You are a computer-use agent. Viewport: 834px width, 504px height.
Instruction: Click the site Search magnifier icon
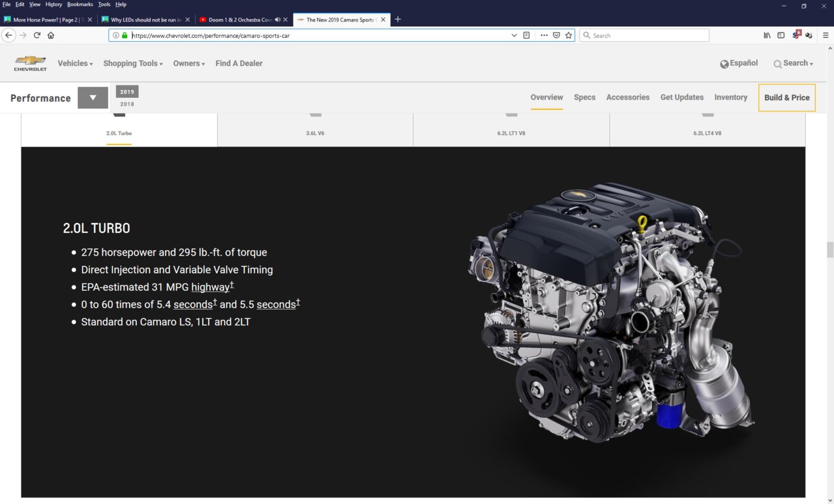(777, 64)
